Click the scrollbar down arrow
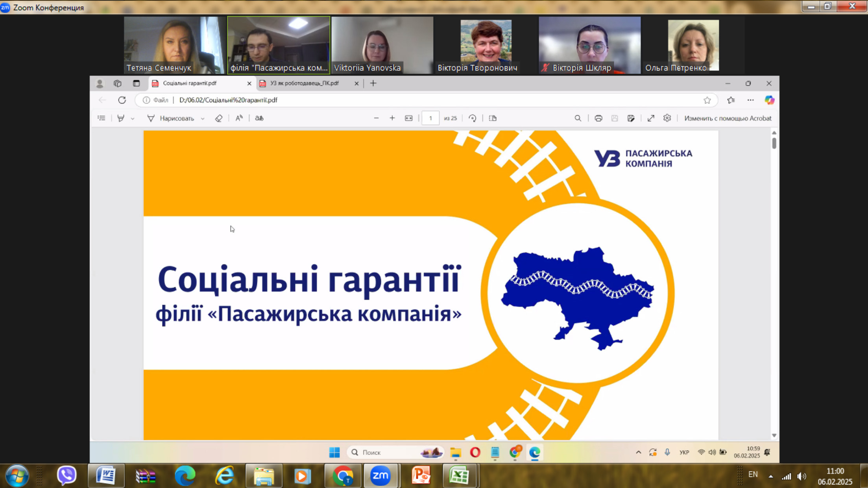868x488 pixels. (x=774, y=435)
